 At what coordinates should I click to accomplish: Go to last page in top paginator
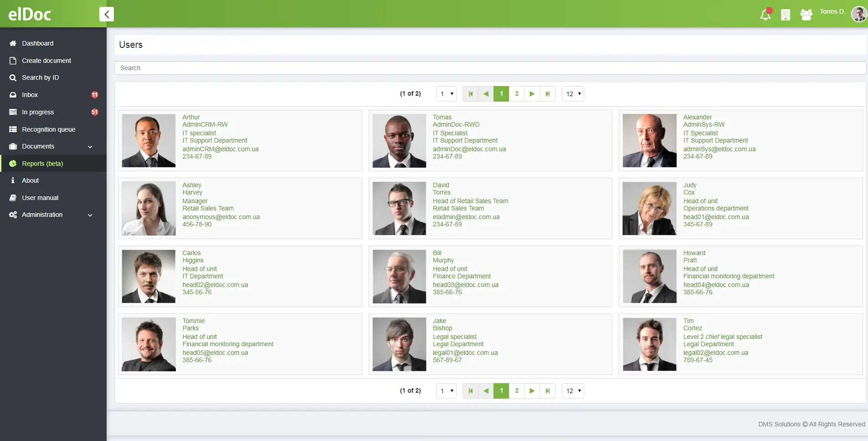pyautogui.click(x=547, y=94)
